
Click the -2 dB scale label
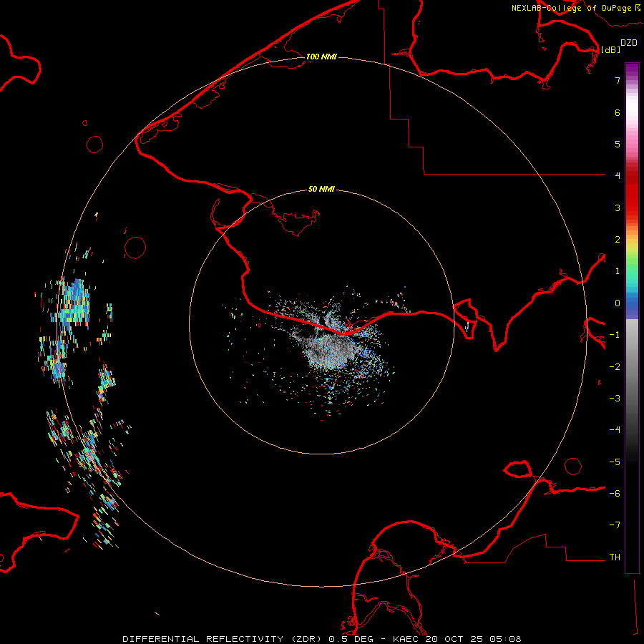(x=615, y=367)
